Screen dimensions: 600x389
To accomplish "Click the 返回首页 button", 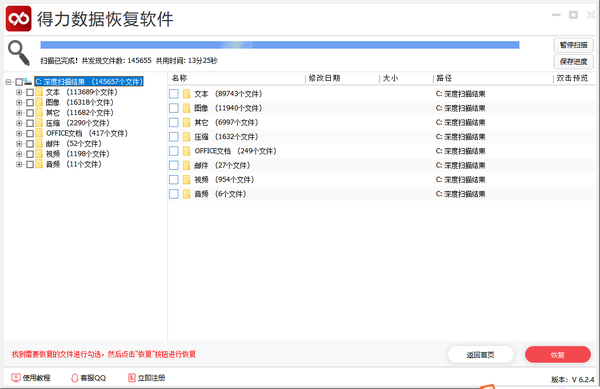I will (x=481, y=355).
